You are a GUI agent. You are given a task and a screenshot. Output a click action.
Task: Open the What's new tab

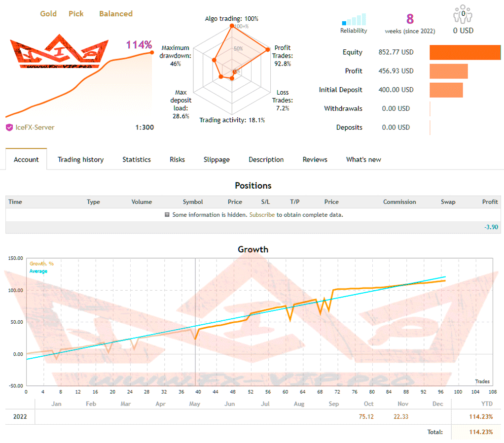tap(363, 160)
